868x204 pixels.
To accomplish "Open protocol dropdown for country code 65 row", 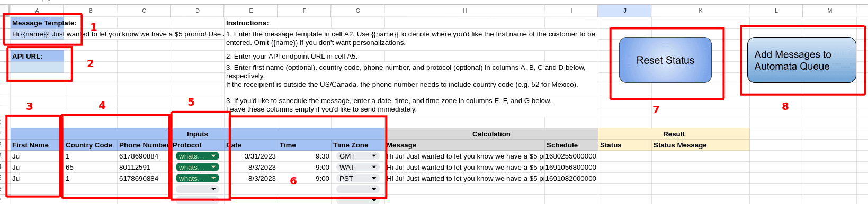I will pos(198,167).
